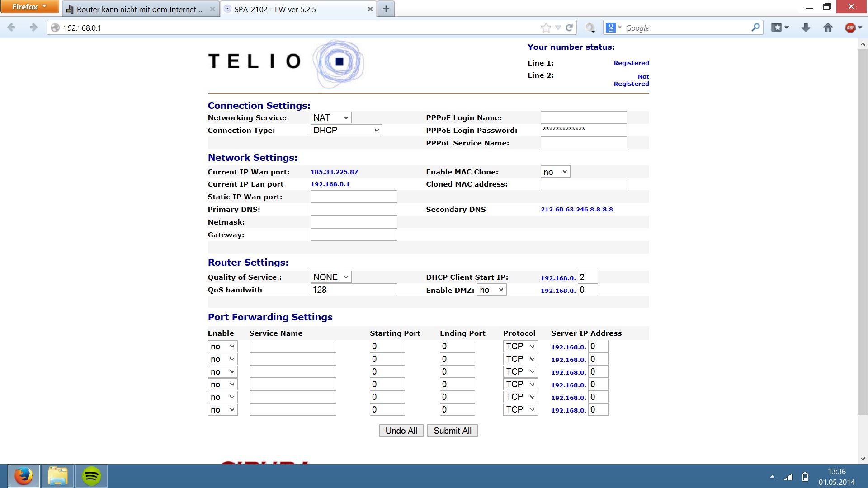Click the vertical scrollbar thumb

pos(863,232)
